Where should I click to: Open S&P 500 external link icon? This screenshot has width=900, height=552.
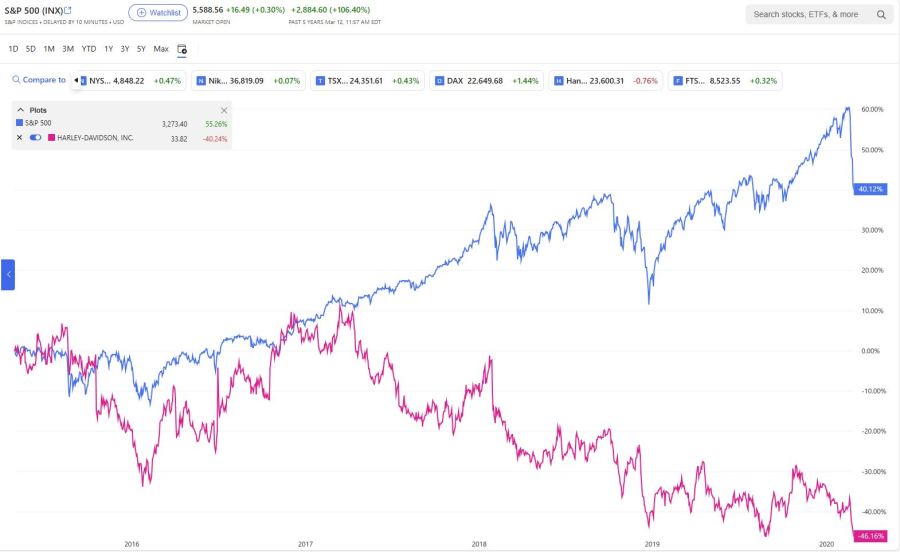[68, 10]
